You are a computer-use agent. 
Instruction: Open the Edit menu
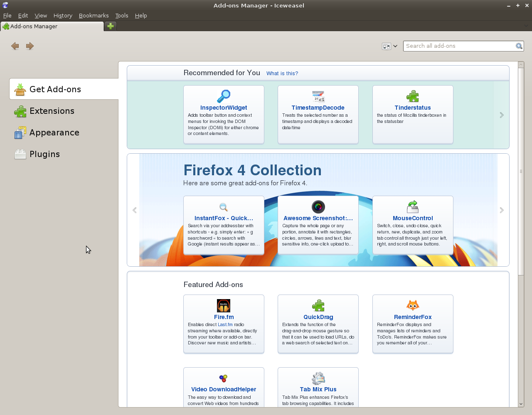23,15
